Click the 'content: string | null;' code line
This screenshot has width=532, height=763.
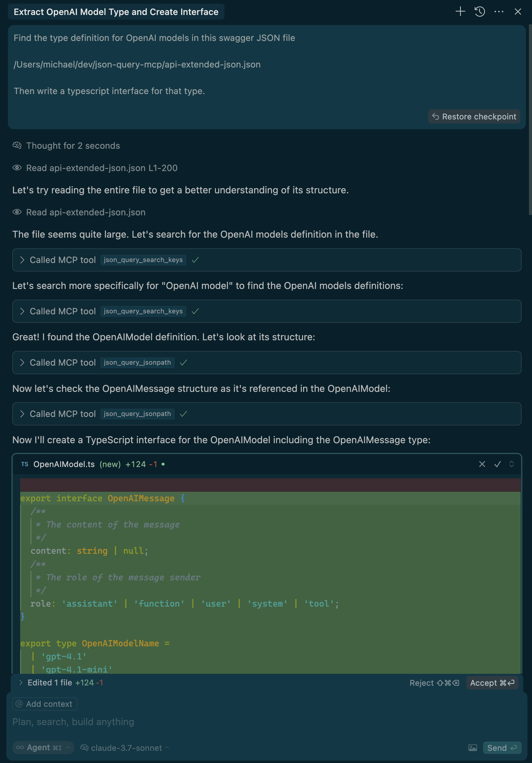click(89, 551)
